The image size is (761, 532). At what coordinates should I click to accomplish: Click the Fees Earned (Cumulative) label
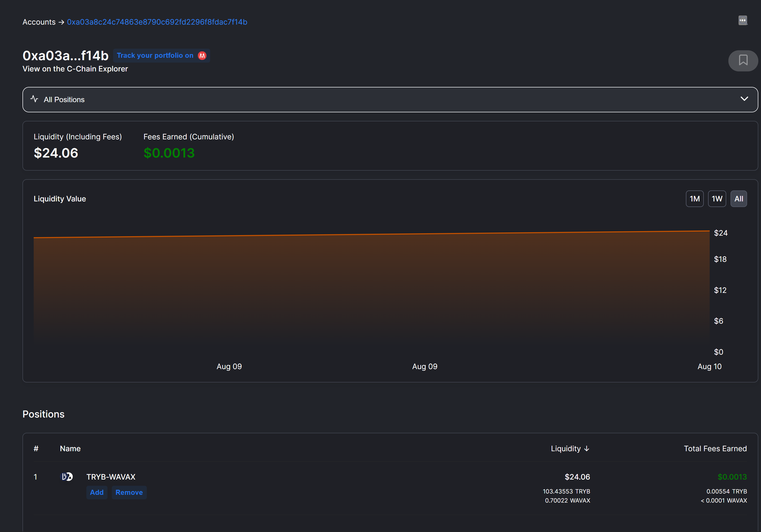point(189,137)
